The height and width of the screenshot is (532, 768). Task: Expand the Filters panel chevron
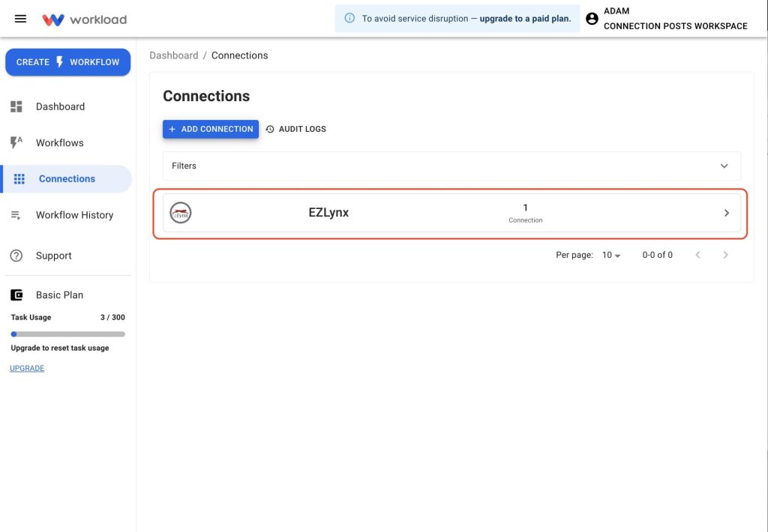(724, 166)
